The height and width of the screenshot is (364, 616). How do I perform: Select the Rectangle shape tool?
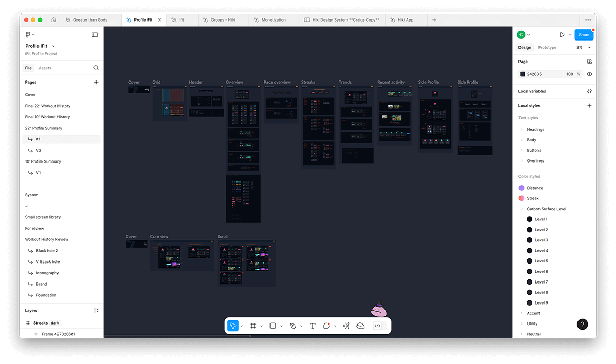pyautogui.click(x=273, y=326)
